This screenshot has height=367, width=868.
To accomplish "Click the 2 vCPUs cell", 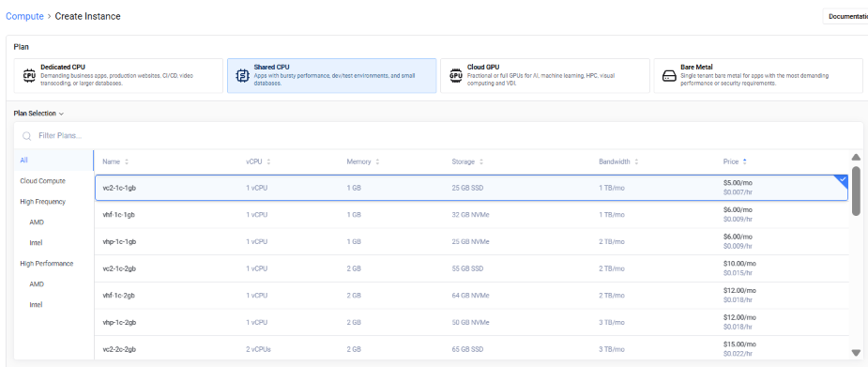I will [x=258, y=349].
